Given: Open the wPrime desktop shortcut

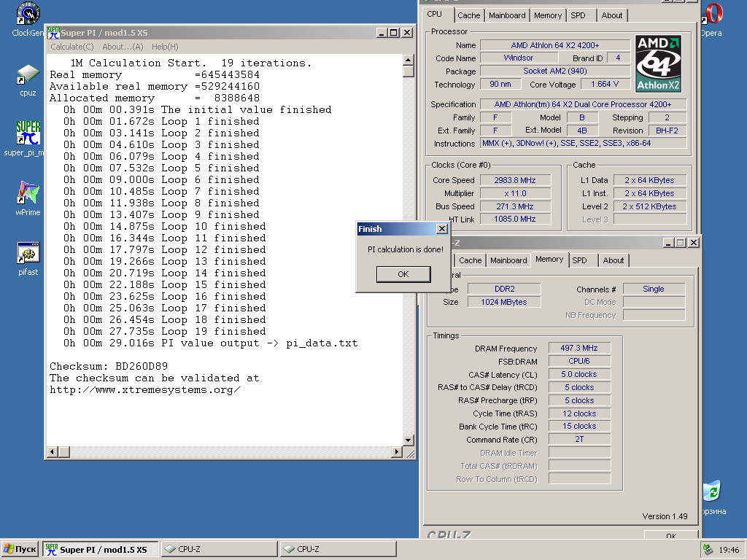Looking at the screenshot, I should coord(28,198).
